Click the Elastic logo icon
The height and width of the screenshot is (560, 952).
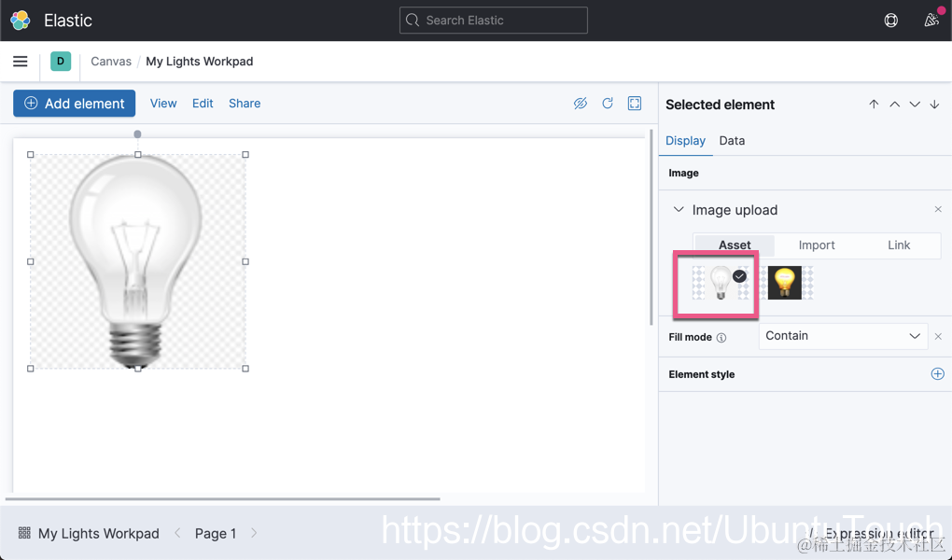pos(20,20)
